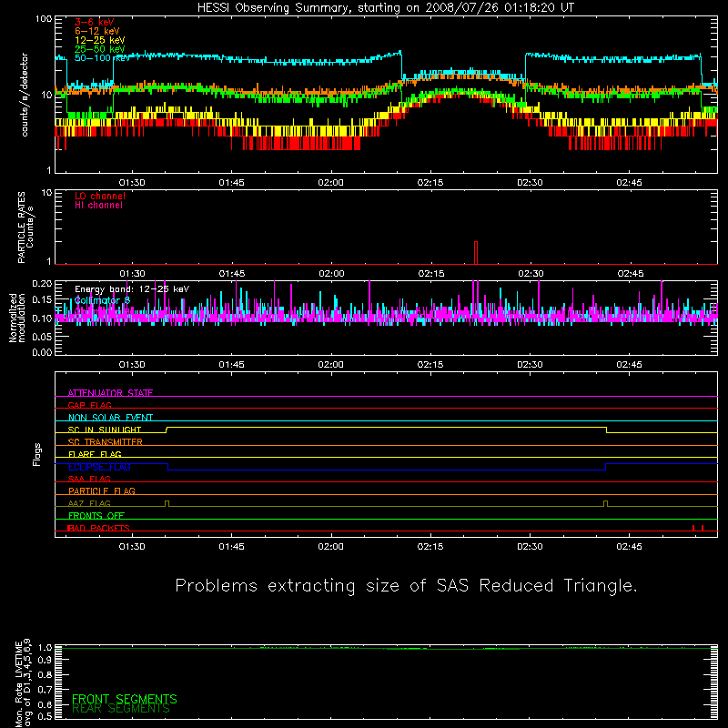Click the counts/s/detector axis label
The width and height of the screenshot is (728, 728).
click(25, 95)
